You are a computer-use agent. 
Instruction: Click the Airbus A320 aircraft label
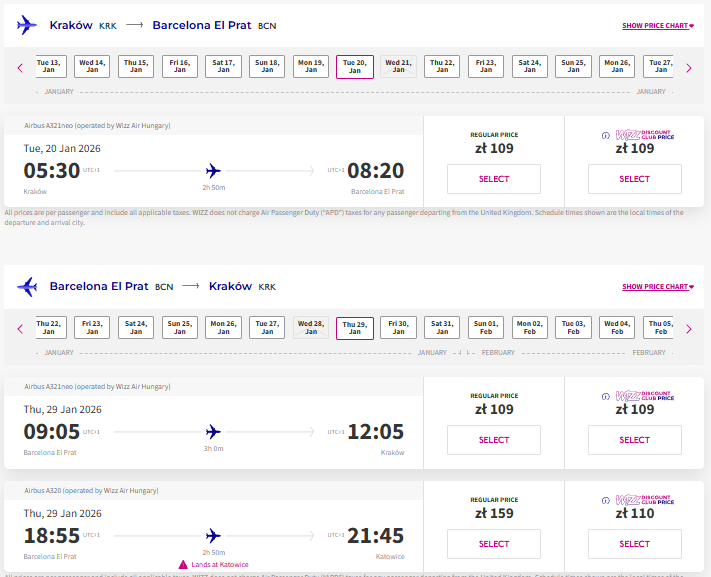click(91, 490)
